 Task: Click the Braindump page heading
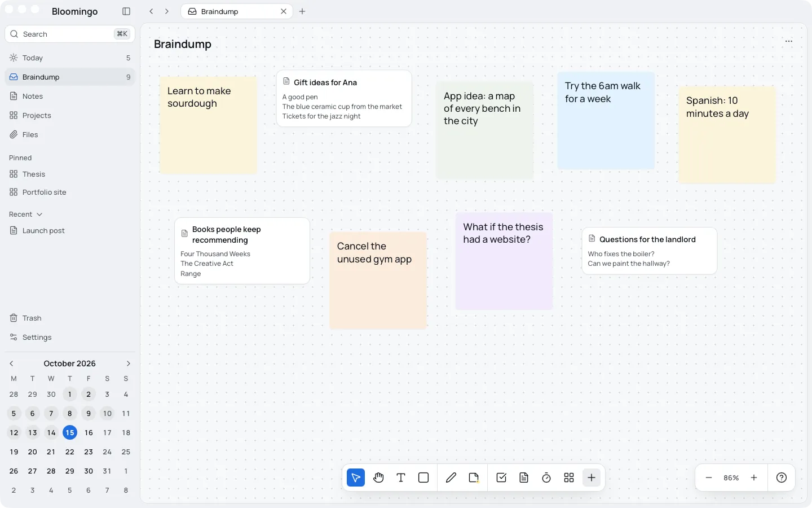tap(183, 44)
